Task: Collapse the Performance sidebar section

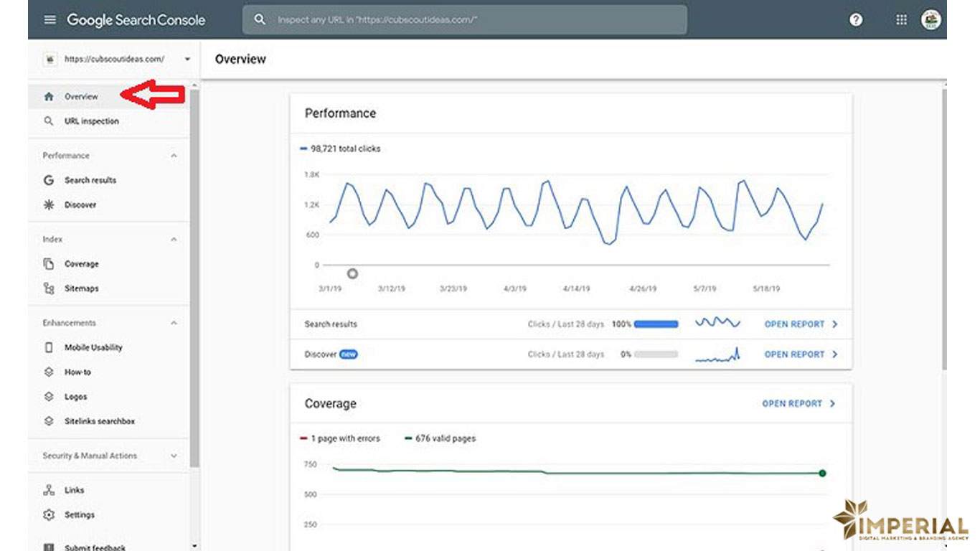Action: [x=174, y=156]
